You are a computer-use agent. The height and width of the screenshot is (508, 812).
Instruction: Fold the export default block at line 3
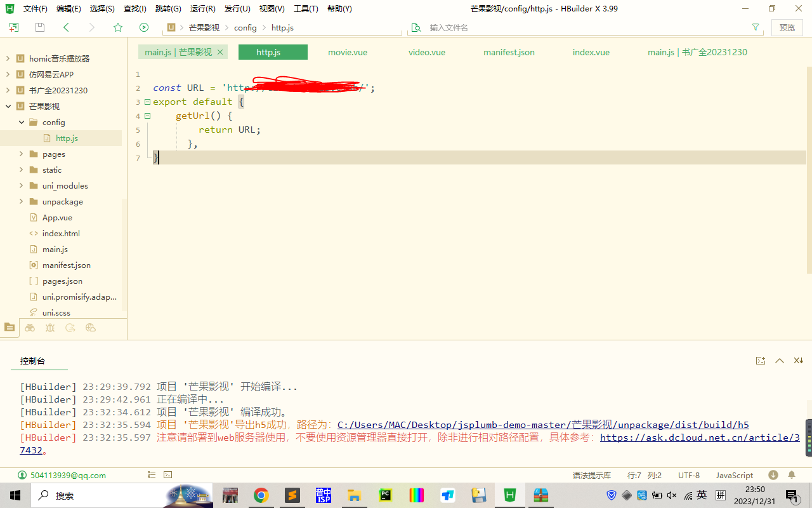pyautogui.click(x=147, y=102)
